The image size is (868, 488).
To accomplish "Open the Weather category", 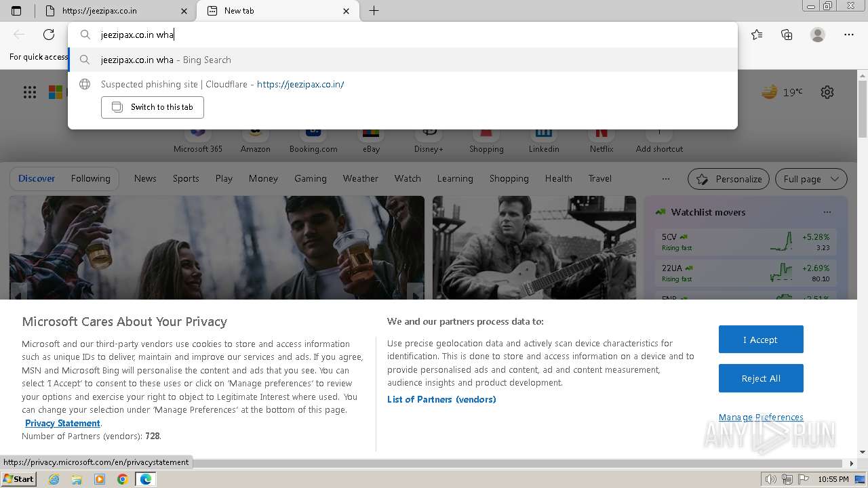I will tap(361, 179).
